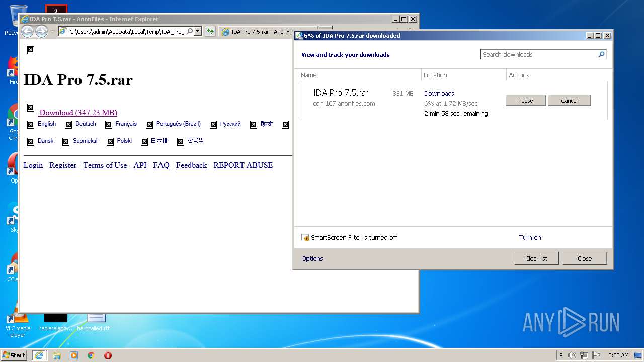Screen dimensions: 644x362
Task: Choose Français language link
Action: click(x=126, y=124)
